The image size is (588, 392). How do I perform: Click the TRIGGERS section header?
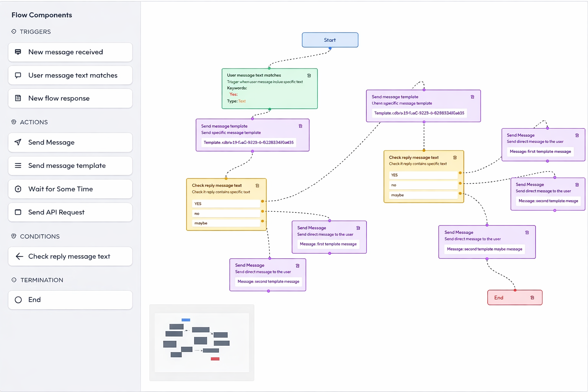35,32
